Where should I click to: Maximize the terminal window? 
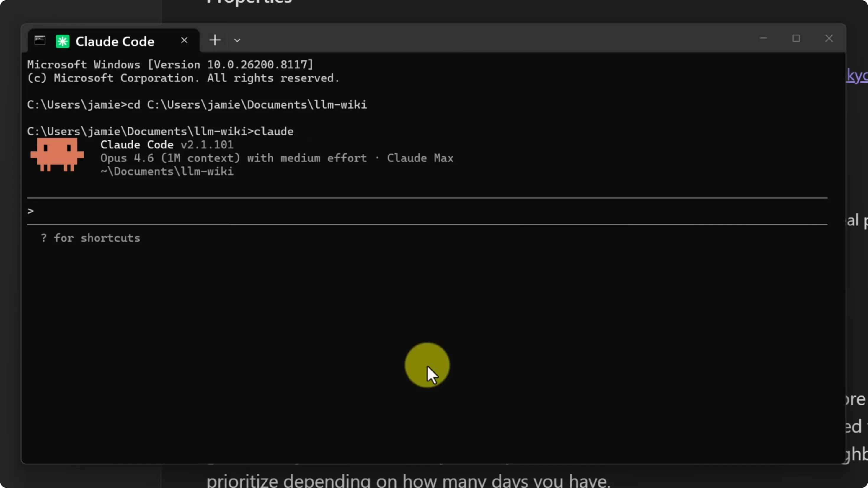coord(796,38)
